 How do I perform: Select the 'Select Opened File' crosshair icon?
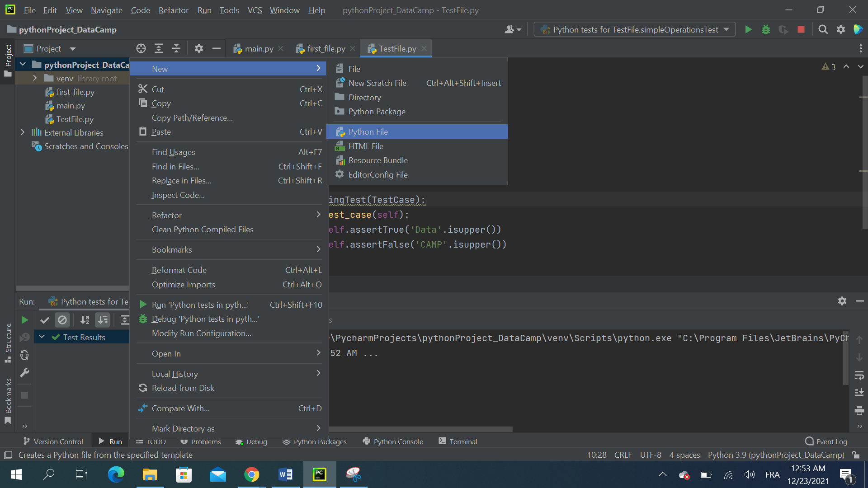point(141,48)
